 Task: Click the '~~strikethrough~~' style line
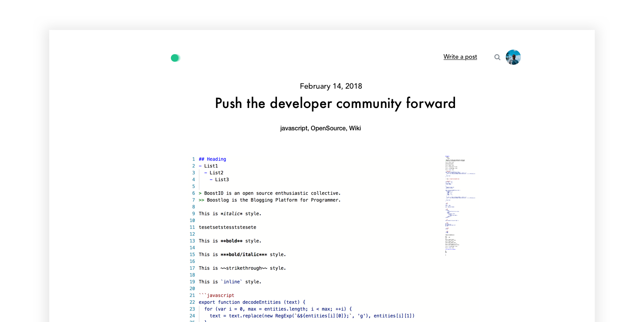click(242, 268)
